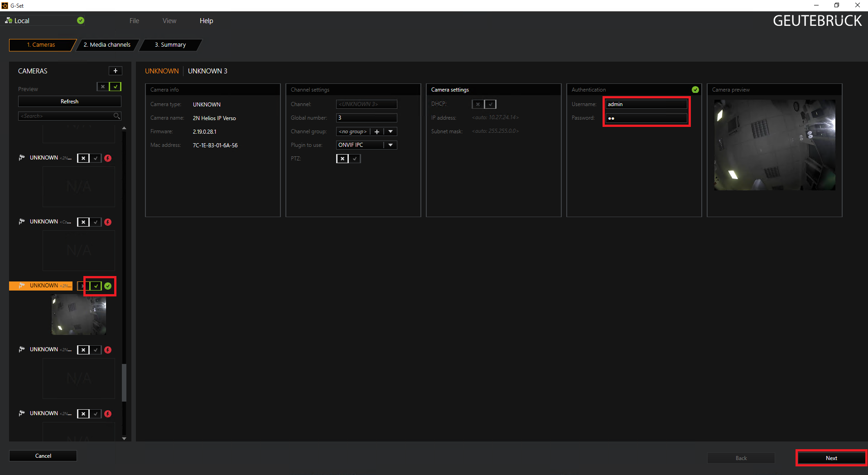This screenshot has height=475, width=868.
Task: Open the Help menu
Action: pyautogui.click(x=206, y=21)
